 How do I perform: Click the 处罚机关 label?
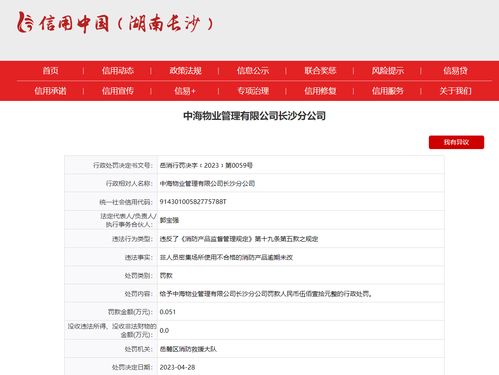[x=139, y=349]
